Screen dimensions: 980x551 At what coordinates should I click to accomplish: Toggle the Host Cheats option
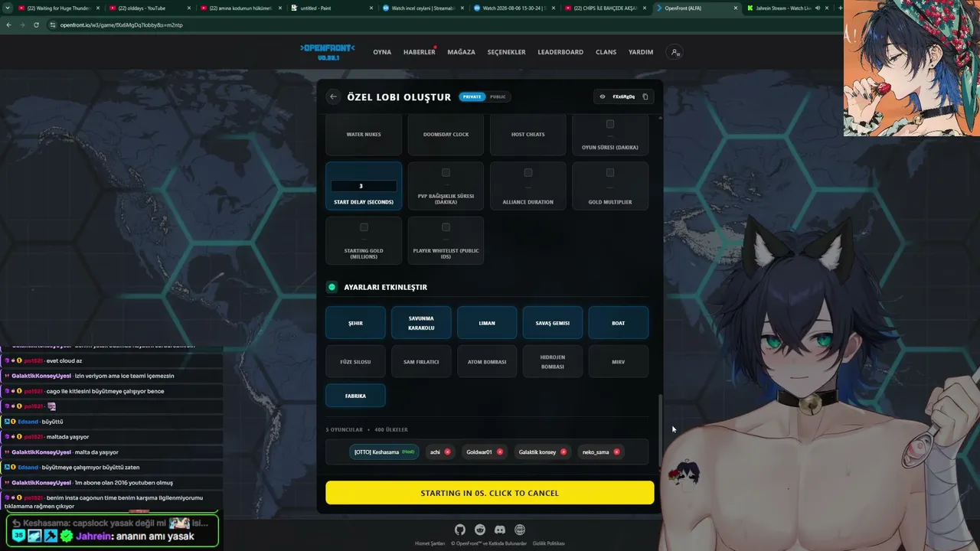(528, 135)
